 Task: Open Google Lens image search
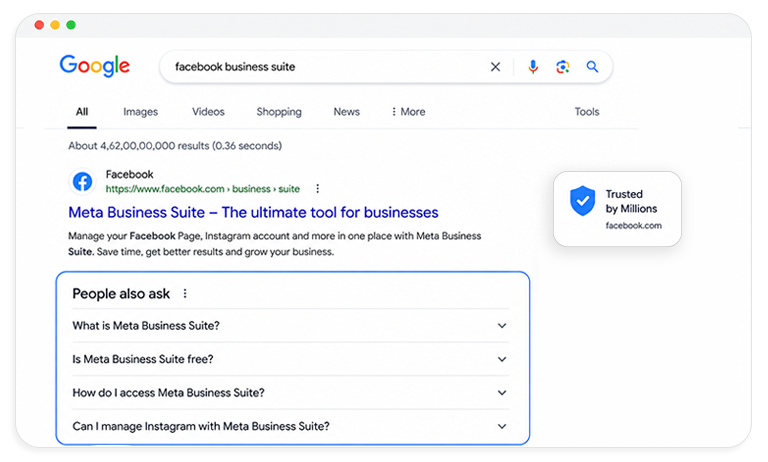pos(562,67)
